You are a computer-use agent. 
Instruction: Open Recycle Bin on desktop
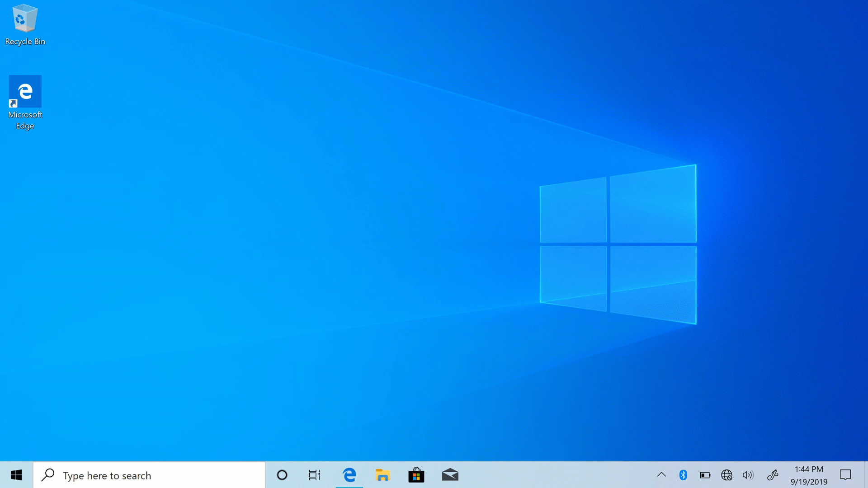coord(25,23)
